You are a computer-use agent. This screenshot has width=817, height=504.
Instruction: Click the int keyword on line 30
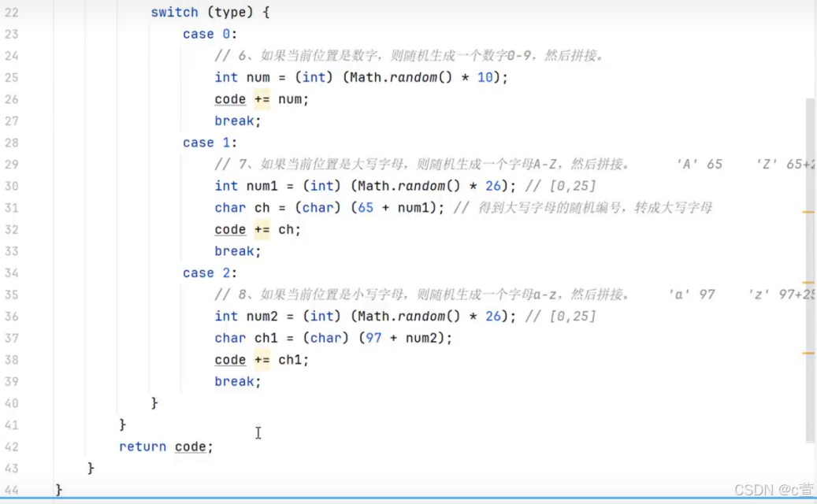(x=225, y=186)
